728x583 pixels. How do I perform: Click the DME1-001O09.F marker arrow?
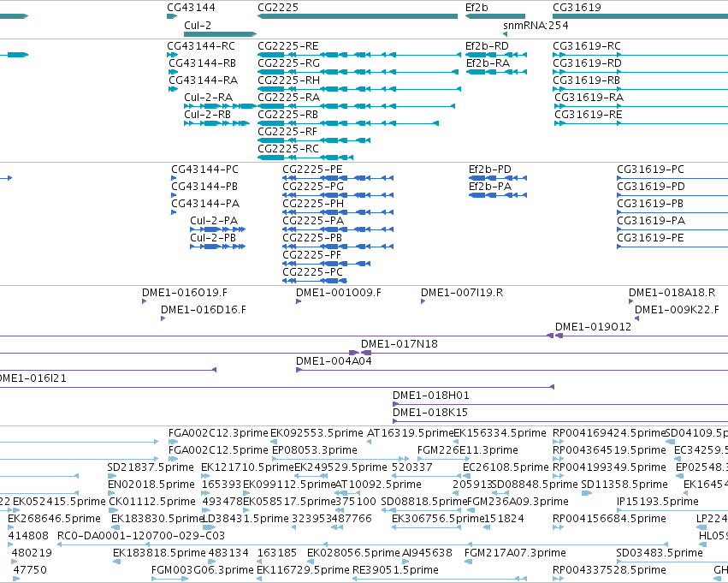click(x=299, y=301)
